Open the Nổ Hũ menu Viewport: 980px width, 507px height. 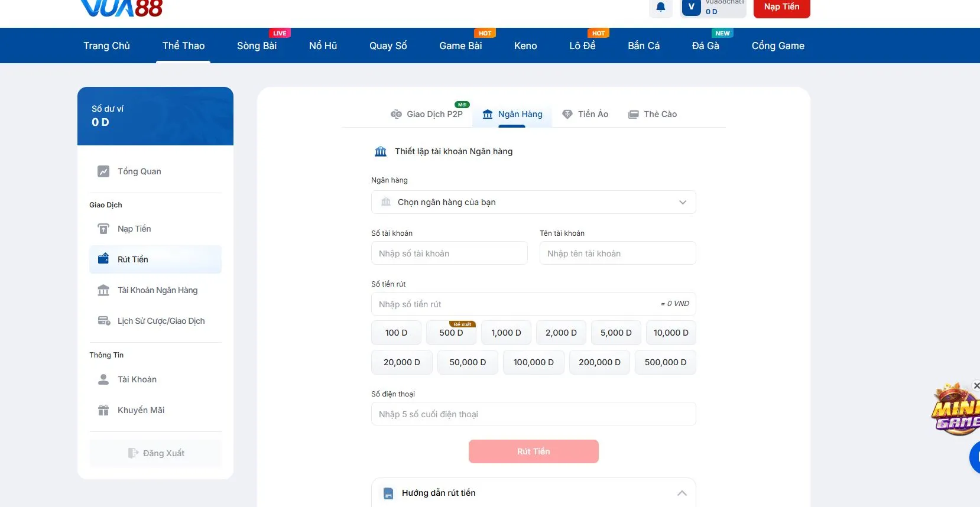(x=323, y=45)
